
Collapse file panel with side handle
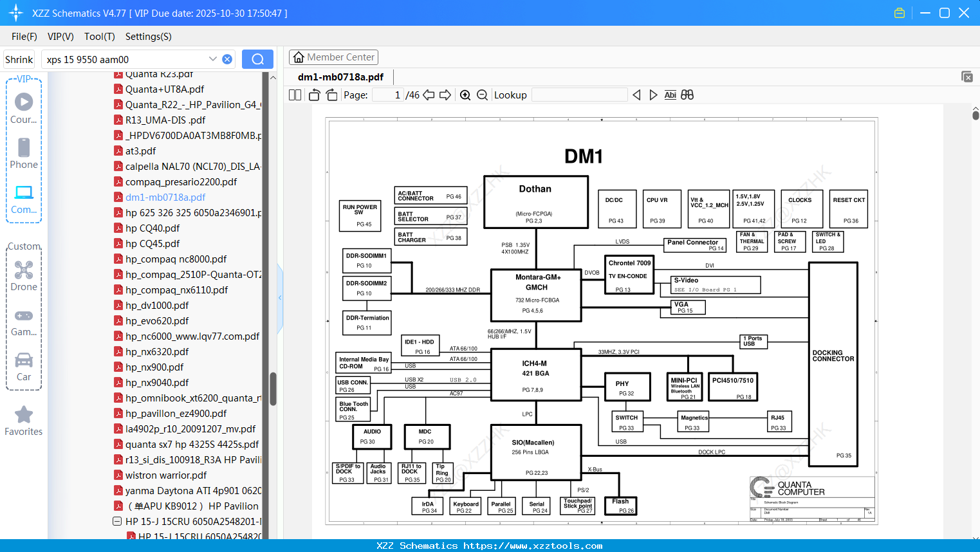[280, 298]
